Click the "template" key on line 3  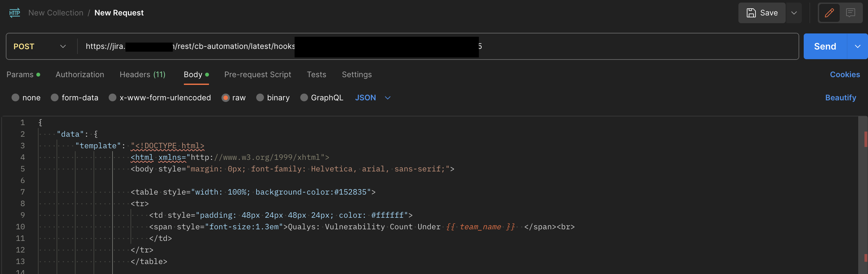point(98,146)
